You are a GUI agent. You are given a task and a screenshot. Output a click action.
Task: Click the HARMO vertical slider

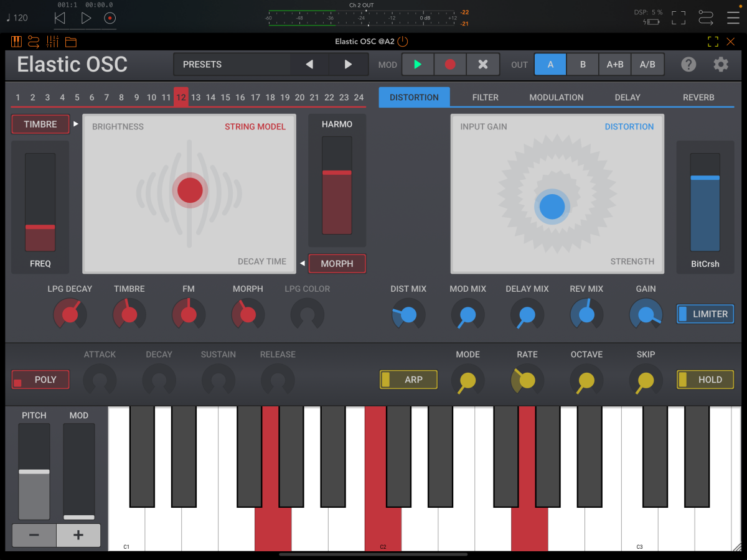pyautogui.click(x=337, y=184)
